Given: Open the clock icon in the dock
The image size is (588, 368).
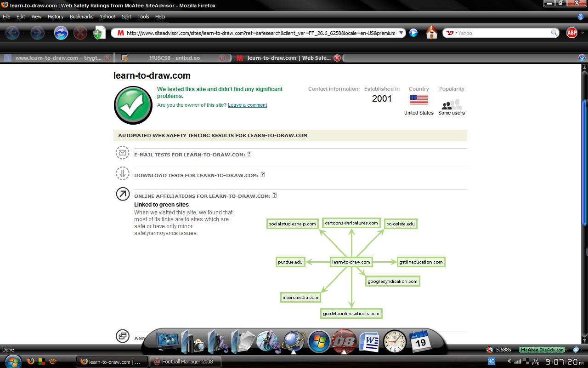Looking at the screenshot, I should 395,341.
